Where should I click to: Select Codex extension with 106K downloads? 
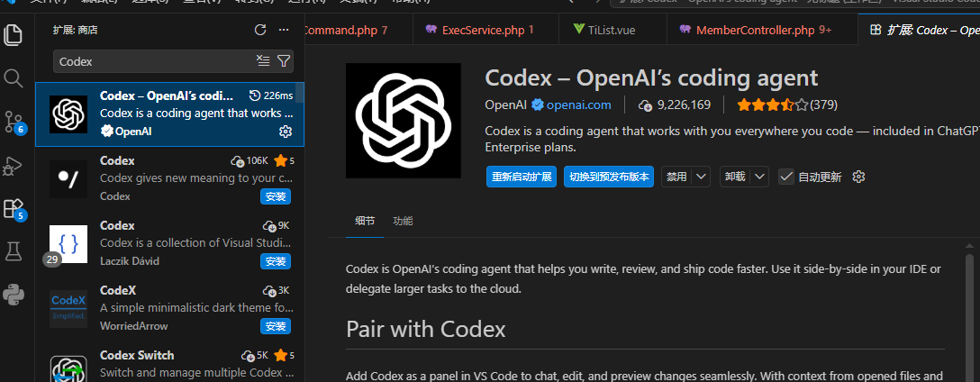click(x=169, y=178)
